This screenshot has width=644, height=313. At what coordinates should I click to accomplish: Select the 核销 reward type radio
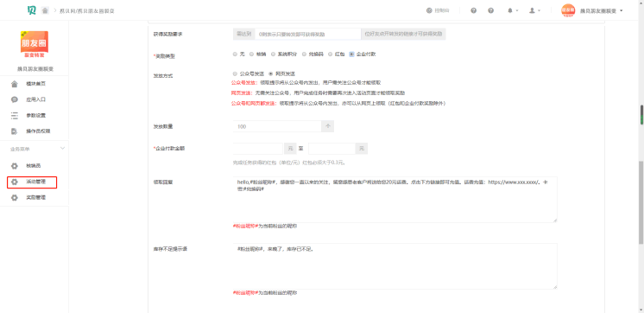pos(251,54)
